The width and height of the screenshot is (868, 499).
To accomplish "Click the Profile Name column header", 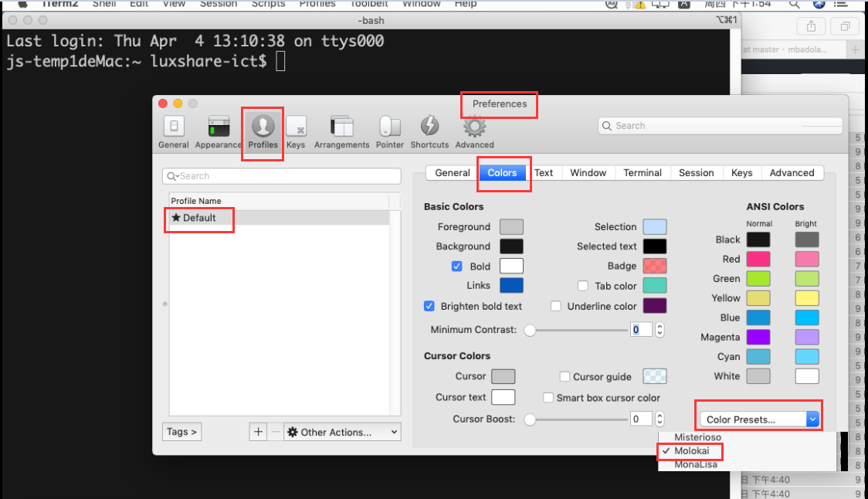I will 279,201.
